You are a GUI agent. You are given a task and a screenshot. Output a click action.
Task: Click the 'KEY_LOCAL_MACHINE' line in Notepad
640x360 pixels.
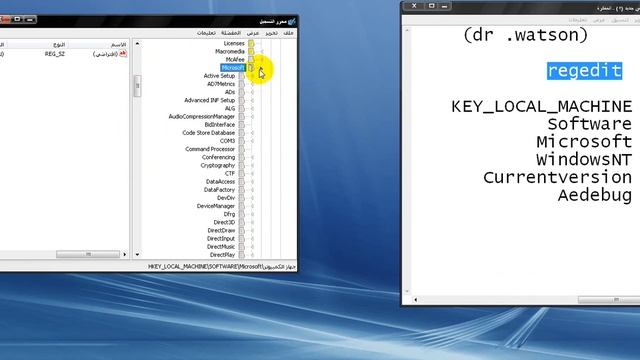click(x=542, y=107)
